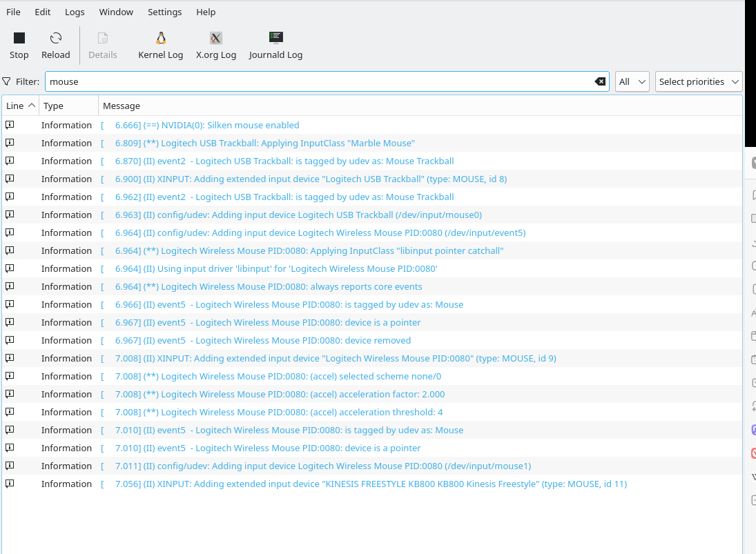Select message 'Adding extended input device "Logitech USB Trackball"'
Viewport: 756px width, 554px height.
click(304, 179)
